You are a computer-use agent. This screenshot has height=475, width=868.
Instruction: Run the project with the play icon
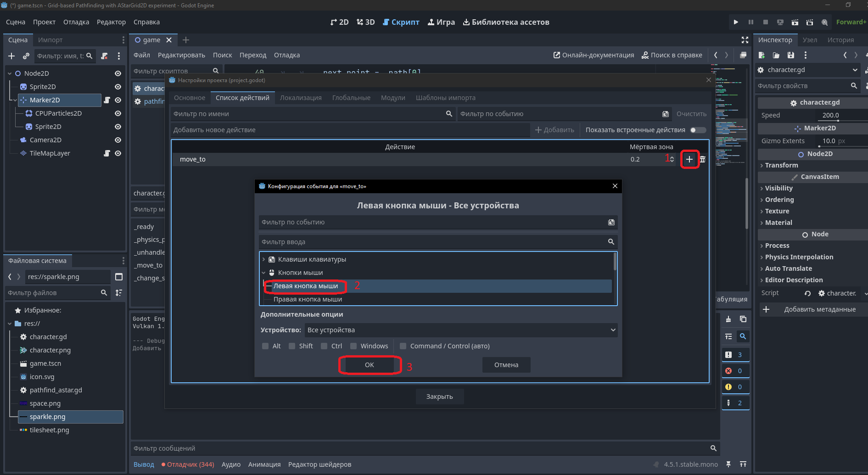coord(736,22)
